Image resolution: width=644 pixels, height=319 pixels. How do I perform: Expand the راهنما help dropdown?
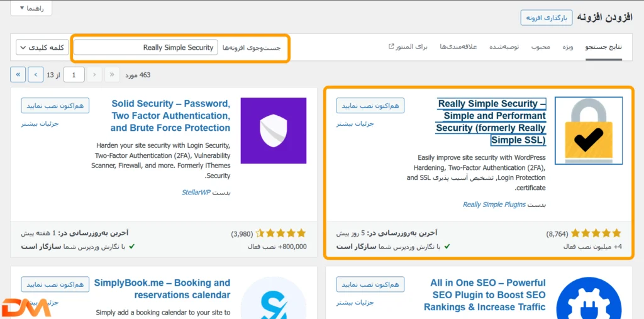[x=31, y=8]
